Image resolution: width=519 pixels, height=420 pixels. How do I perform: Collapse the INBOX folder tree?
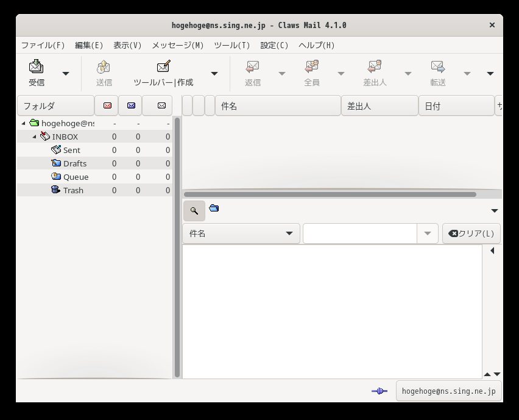(x=35, y=137)
